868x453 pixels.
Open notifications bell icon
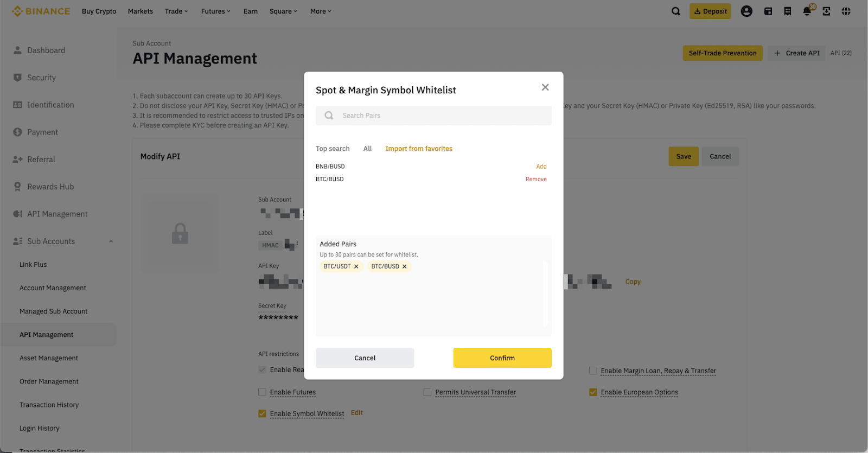807,11
